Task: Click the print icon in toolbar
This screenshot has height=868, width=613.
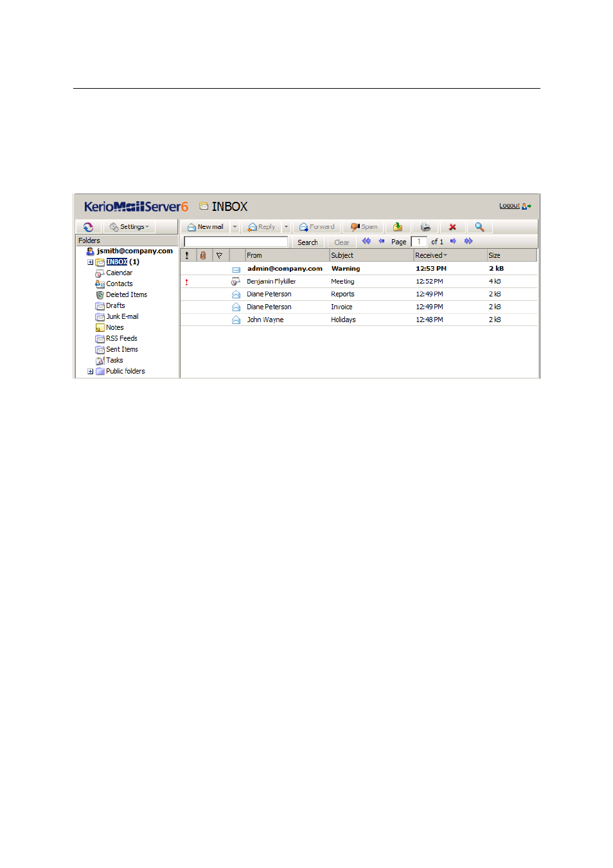Action: (x=425, y=227)
